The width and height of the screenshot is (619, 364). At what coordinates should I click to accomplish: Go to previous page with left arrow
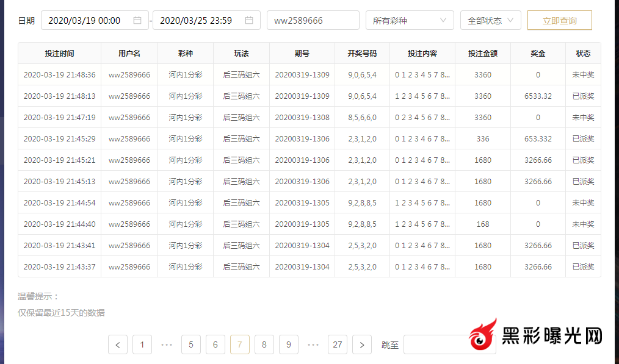[x=118, y=344]
